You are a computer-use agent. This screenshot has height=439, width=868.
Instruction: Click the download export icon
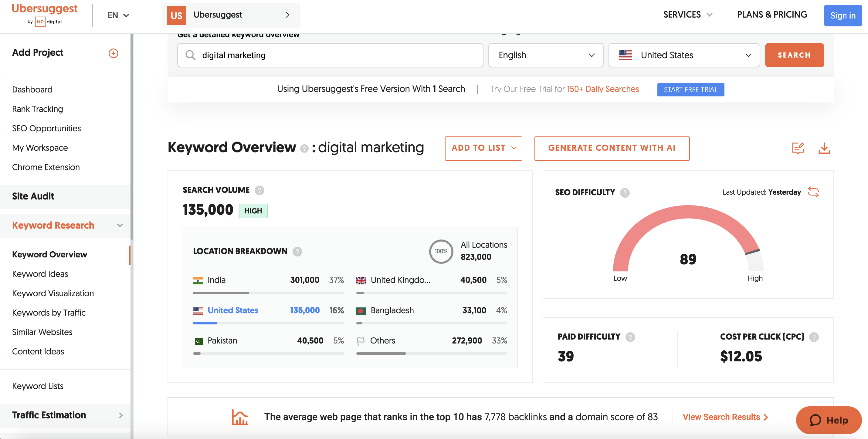[x=824, y=148]
